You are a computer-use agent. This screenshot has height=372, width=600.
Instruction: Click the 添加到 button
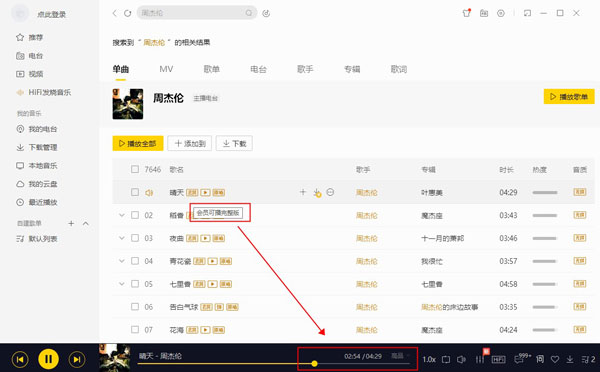(190, 144)
